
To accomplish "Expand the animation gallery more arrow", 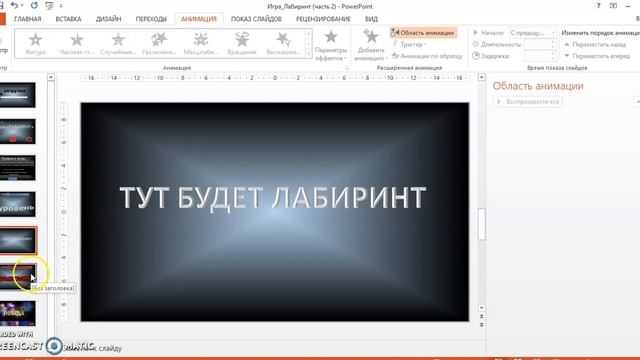I will tap(309, 53).
